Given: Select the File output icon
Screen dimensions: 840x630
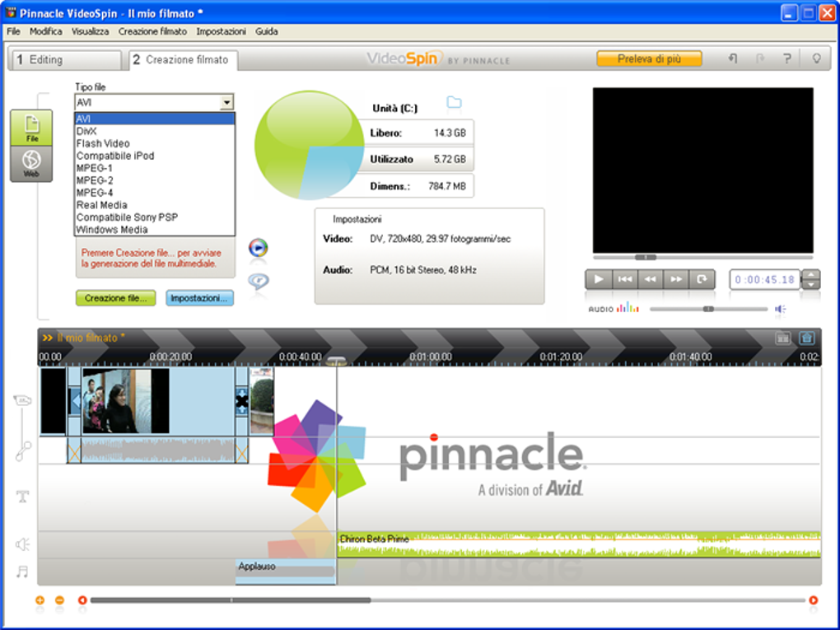Looking at the screenshot, I should [31, 128].
